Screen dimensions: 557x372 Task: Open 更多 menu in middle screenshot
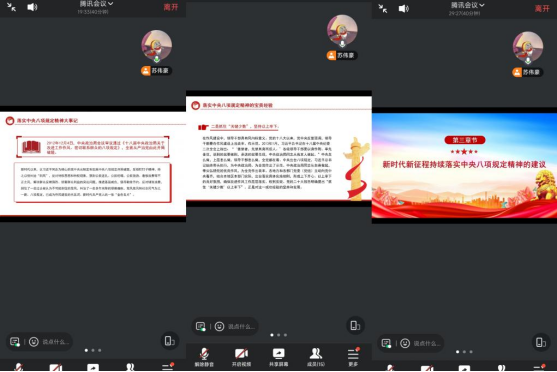[x=353, y=357]
